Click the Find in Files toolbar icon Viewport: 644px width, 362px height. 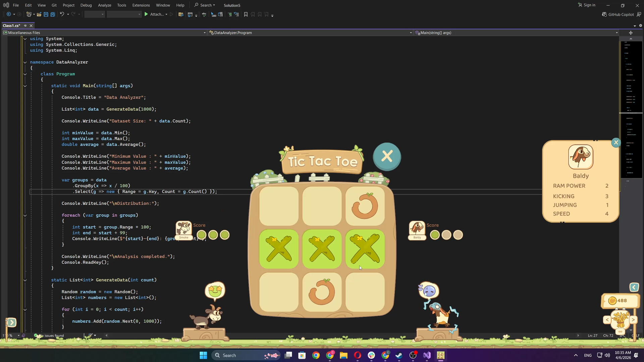coord(181,14)
